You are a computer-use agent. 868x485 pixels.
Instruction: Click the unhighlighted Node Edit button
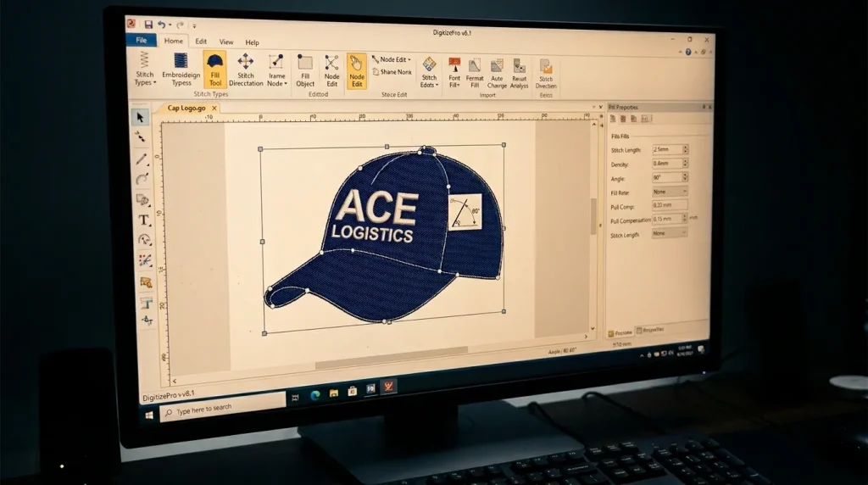(331, 71)
